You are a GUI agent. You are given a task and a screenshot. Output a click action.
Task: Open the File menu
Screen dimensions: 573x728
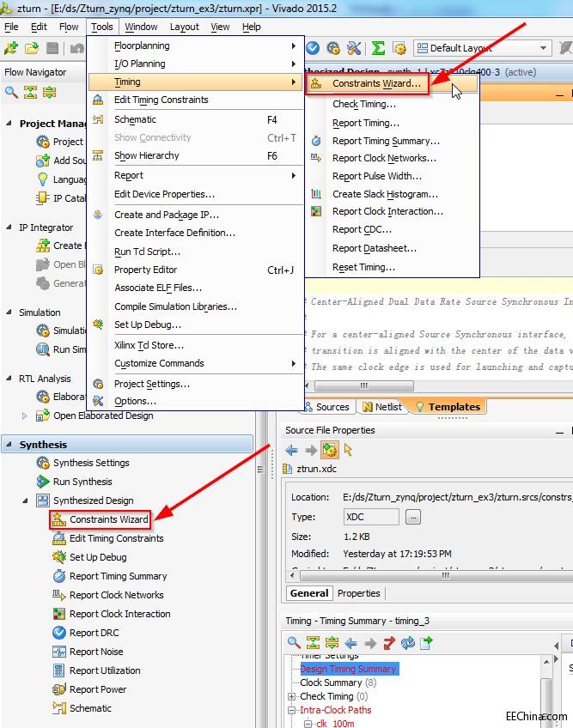tap(11, 27)
